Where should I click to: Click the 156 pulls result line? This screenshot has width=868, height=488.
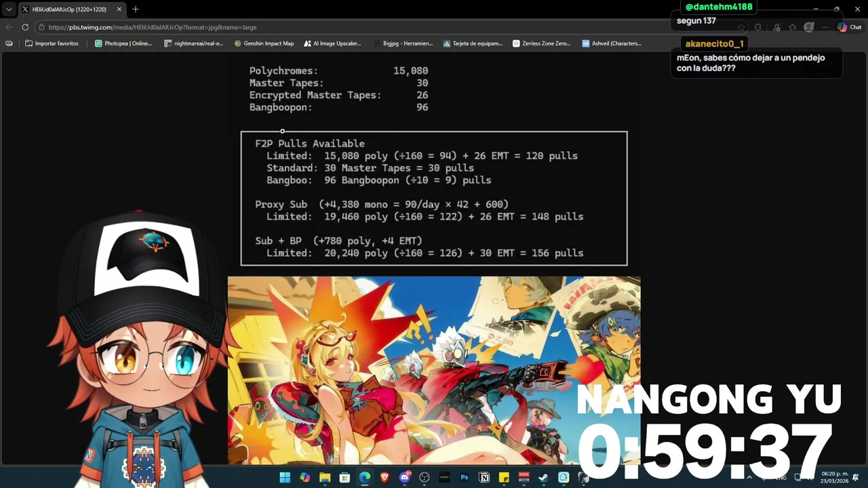click(425, 253)
